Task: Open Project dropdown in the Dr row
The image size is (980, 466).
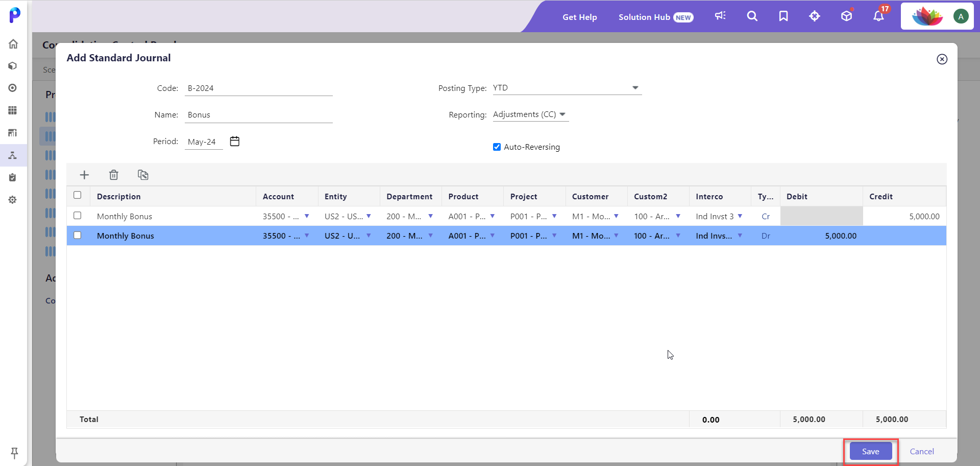Action: pos(554,236)
